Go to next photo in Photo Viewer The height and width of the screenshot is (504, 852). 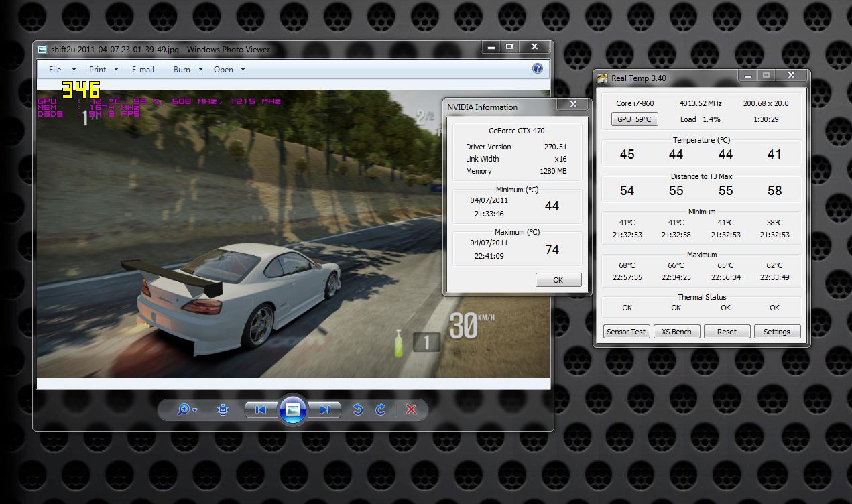[x=324, y=409]
